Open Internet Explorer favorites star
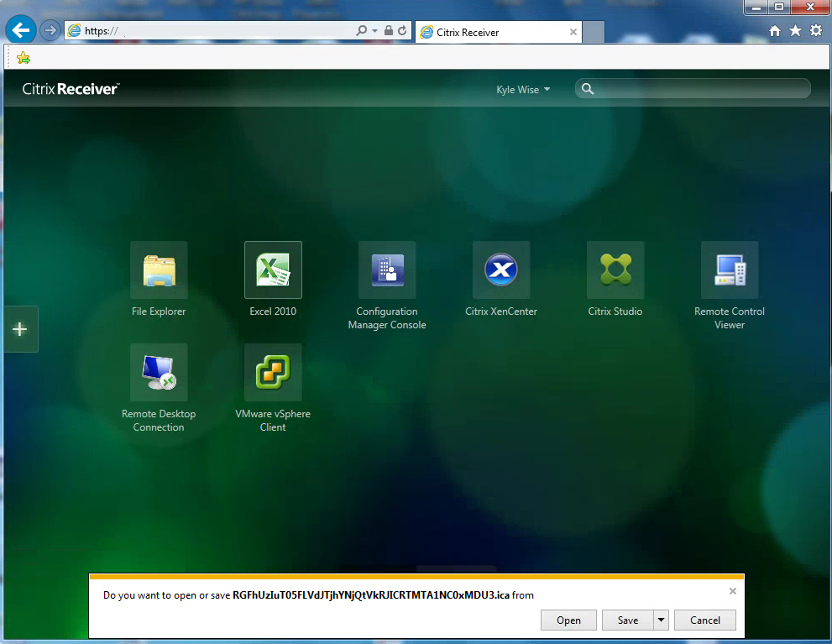This screenshot has width=832, height=644. (x=794, y=30)
